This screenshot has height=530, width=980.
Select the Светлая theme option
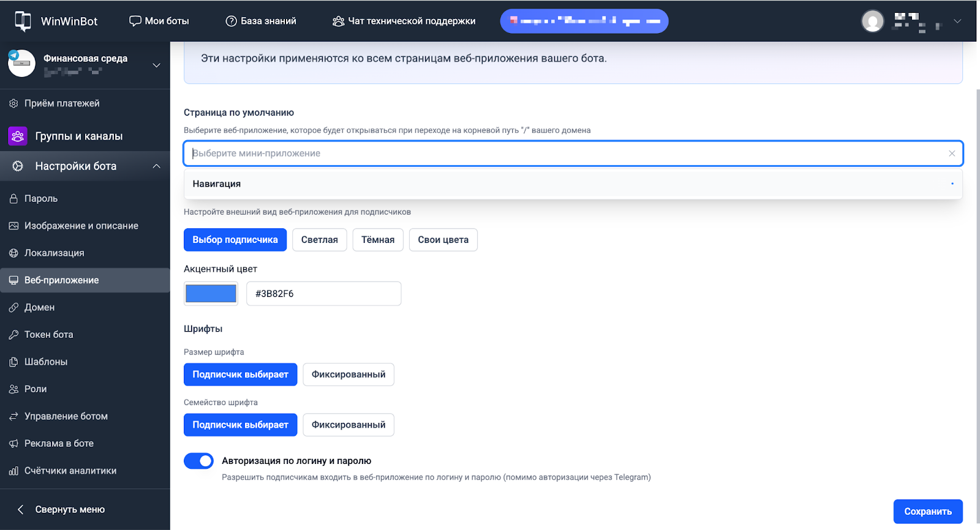(319, 240)
